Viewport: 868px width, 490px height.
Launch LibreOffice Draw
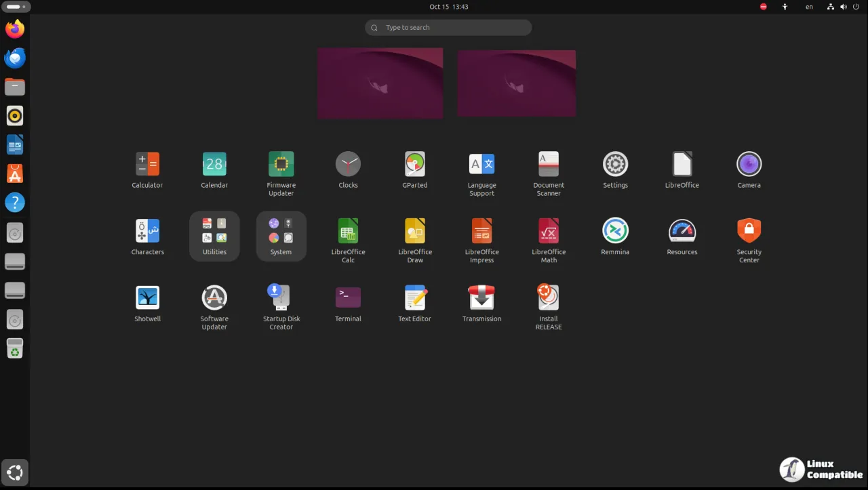coord(415,230)
